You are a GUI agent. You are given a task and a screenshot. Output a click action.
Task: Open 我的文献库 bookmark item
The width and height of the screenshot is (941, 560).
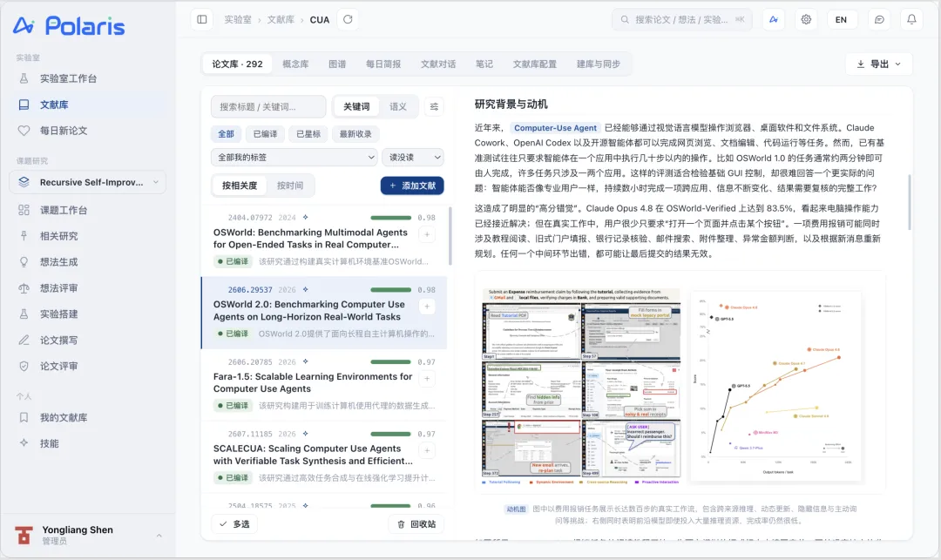(x=88, y=417)
